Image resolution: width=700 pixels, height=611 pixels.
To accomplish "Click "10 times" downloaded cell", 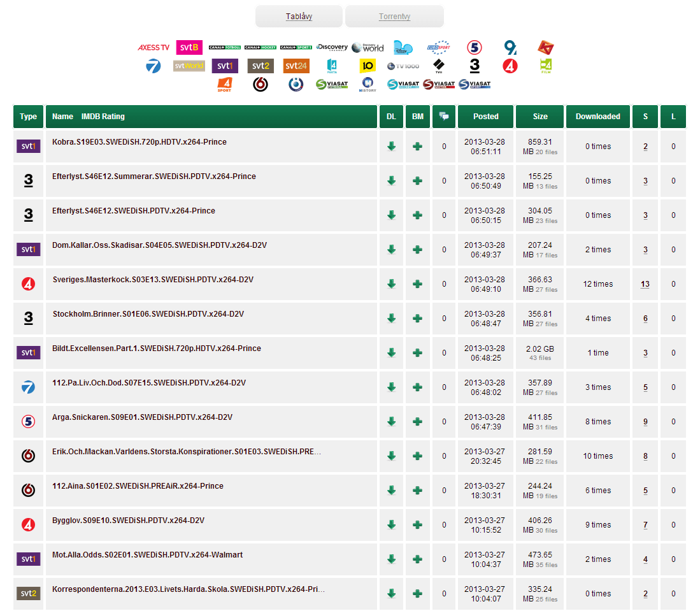I will [x=597, y=456].
